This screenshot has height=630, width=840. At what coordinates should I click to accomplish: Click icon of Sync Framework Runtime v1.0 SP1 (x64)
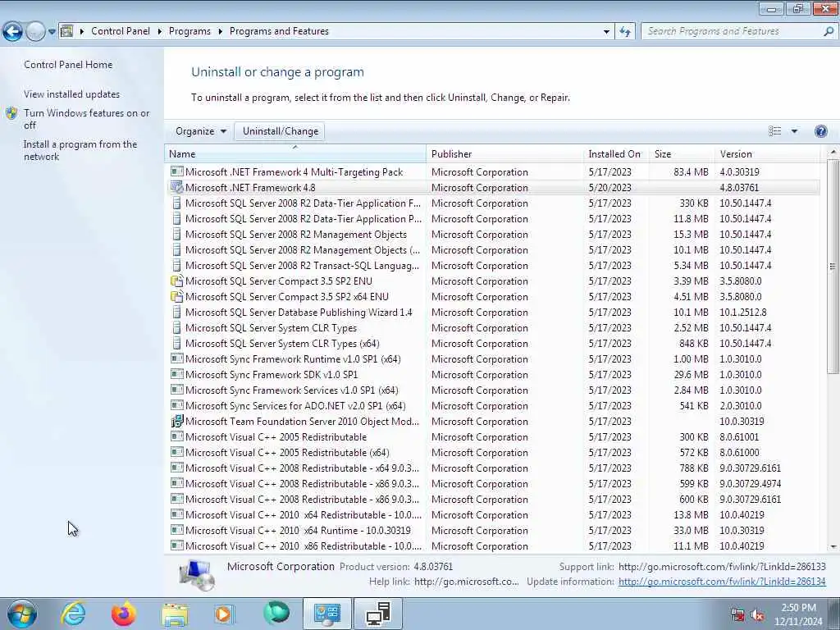(x=176, y=358)
